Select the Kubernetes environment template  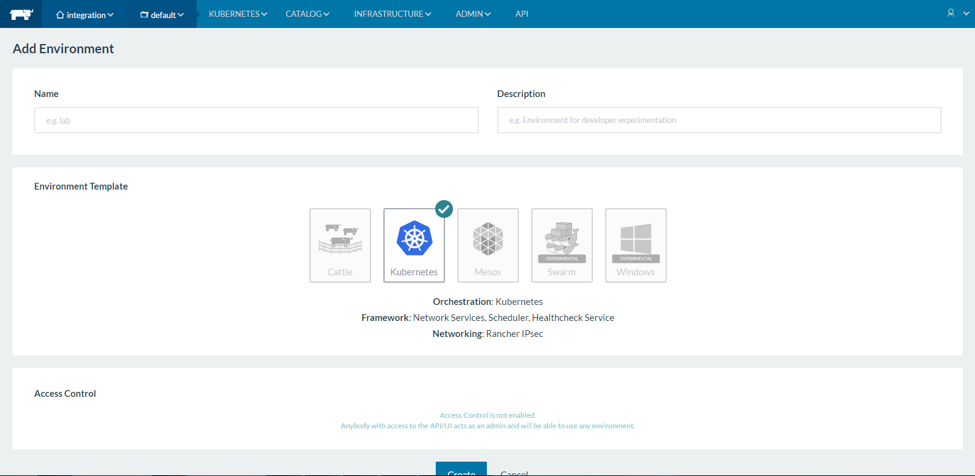(414, 245)
